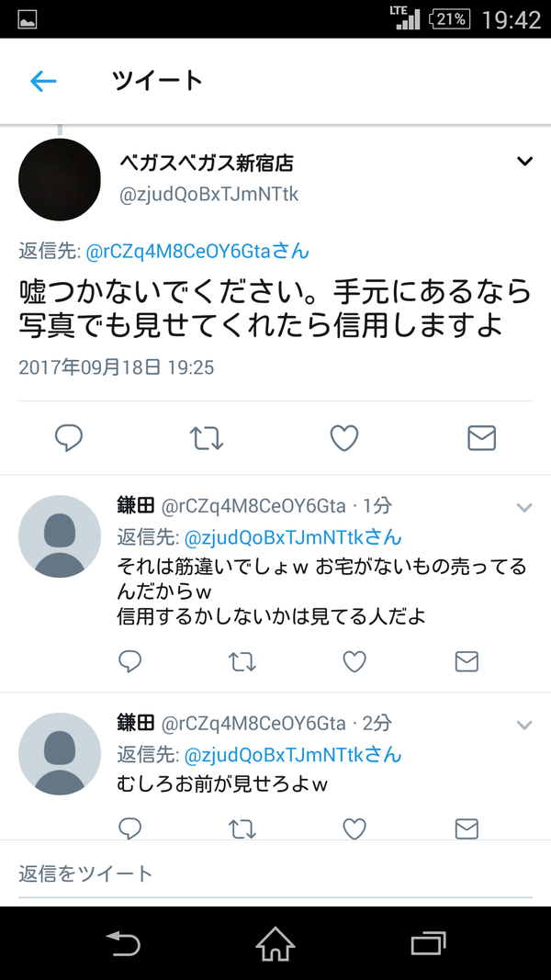Reply to 鎌田's 1分 tweet

pyautogui.click(x=129, y=661)
